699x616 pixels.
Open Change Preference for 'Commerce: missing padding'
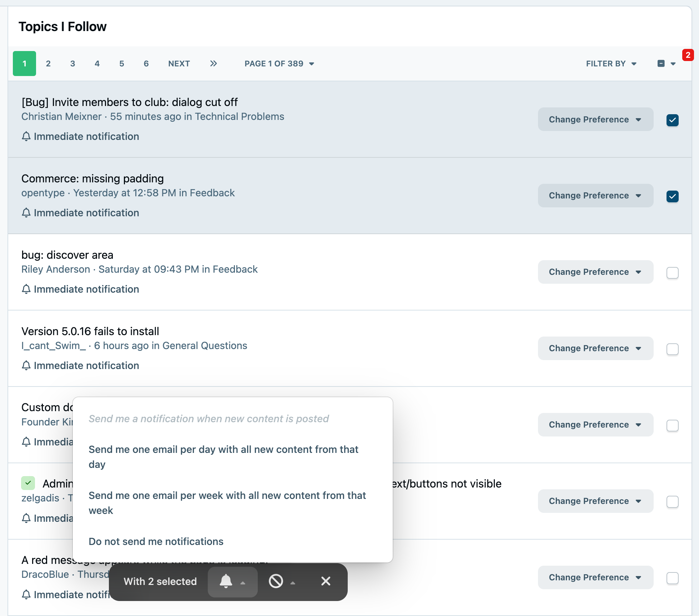(x=595, y=196)
